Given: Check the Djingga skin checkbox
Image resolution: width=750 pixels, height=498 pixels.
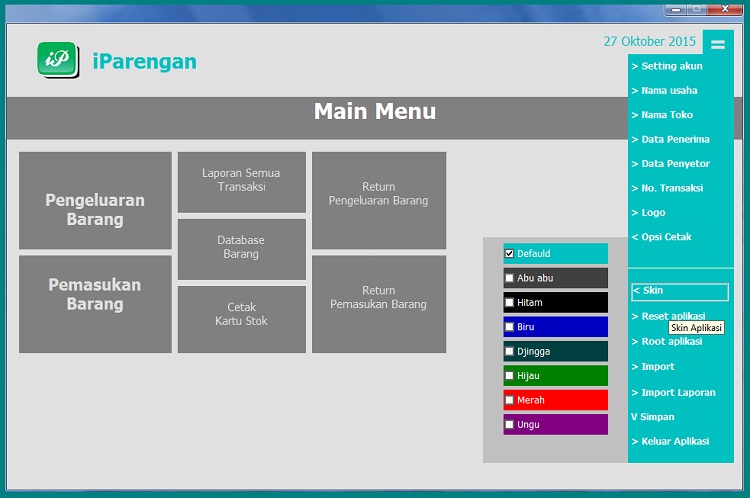Looking at the screenshot, I should pos(509,351).
